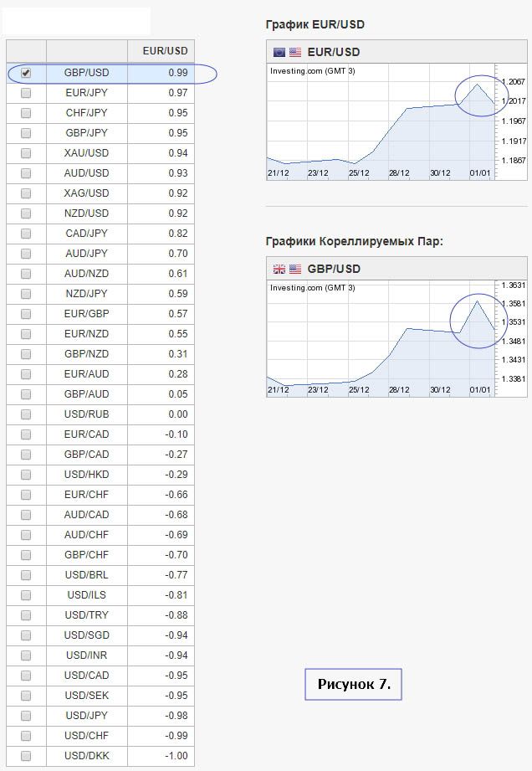Open the EUR/USD chart title link

pyautogui.click(x=334, y=52)
